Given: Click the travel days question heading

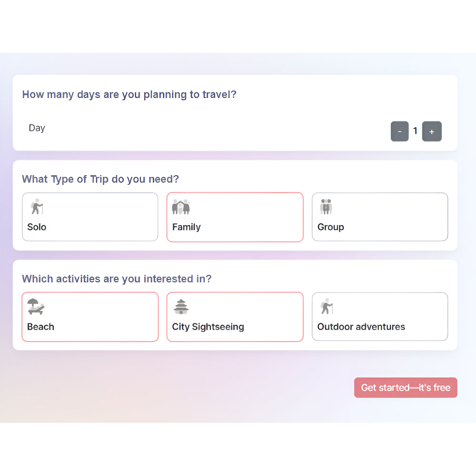Looking at the screenshot, I should pos(129,94).
